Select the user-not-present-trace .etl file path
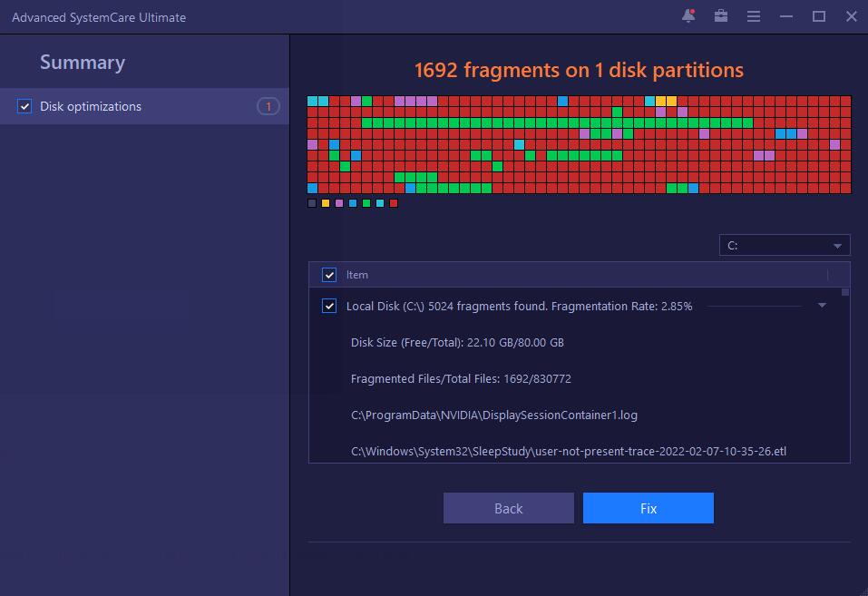 (569, 452)
